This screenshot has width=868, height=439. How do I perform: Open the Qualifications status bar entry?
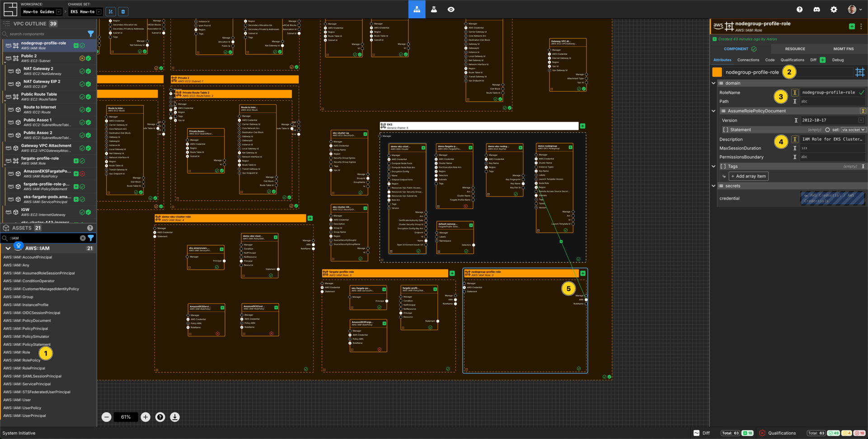point(778,433)
